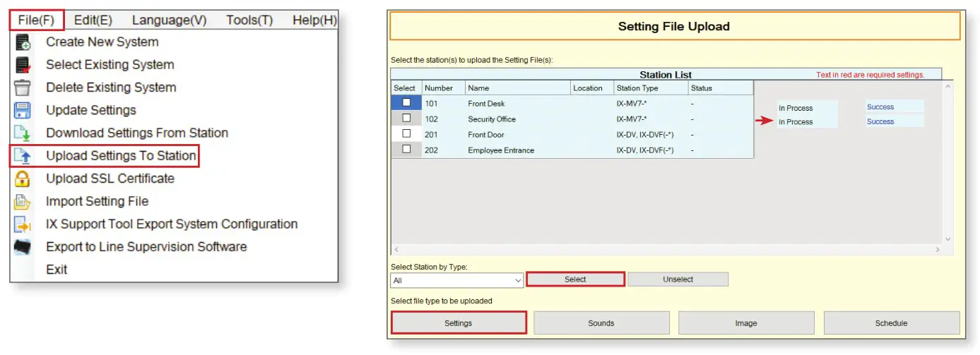The image size is (980, 355).
Task: Choose Export to Line Supervision Software
Action: pyautogui.click(x=146, y=247)
